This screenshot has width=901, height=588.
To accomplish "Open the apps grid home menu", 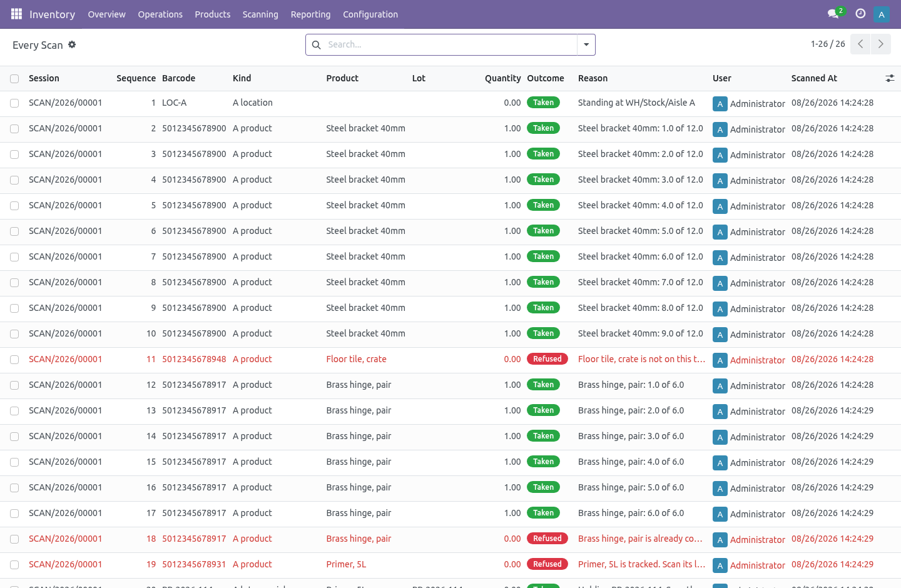I will 16,14.
